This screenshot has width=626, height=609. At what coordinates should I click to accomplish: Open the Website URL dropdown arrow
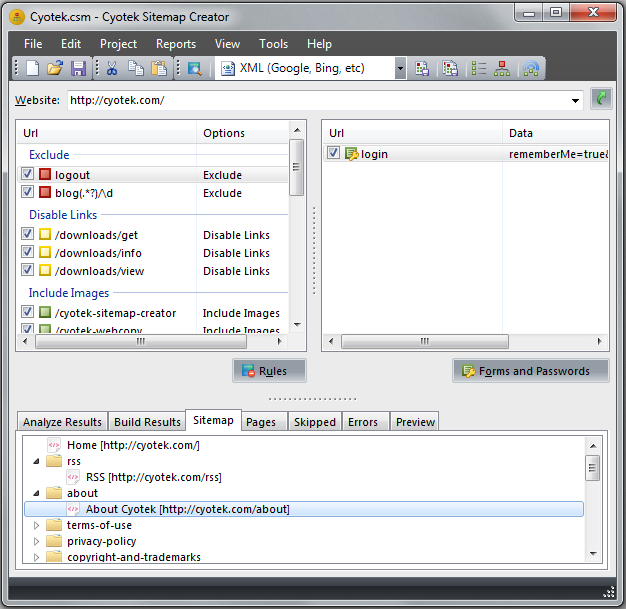tap(575, 100)
